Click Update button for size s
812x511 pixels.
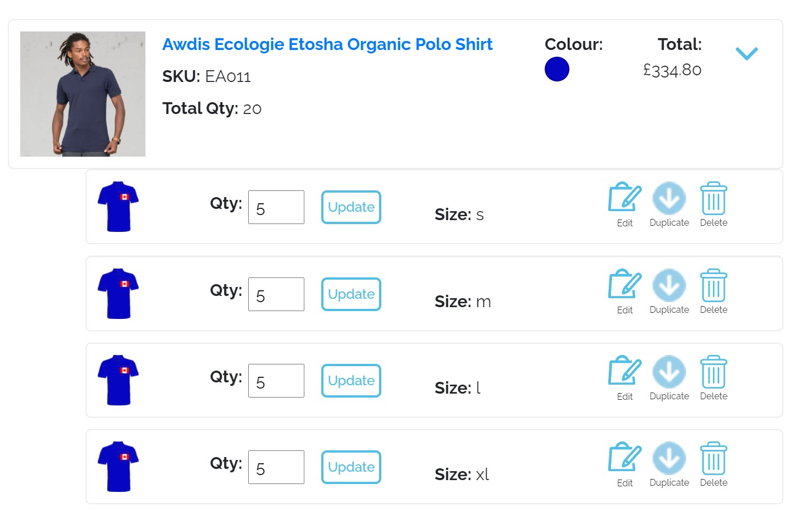[x=351, y=207]
